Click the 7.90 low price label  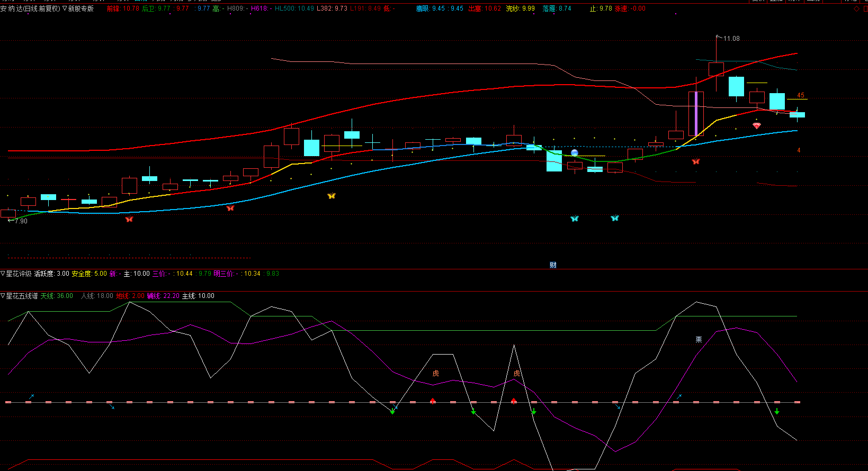coord(21,221)
